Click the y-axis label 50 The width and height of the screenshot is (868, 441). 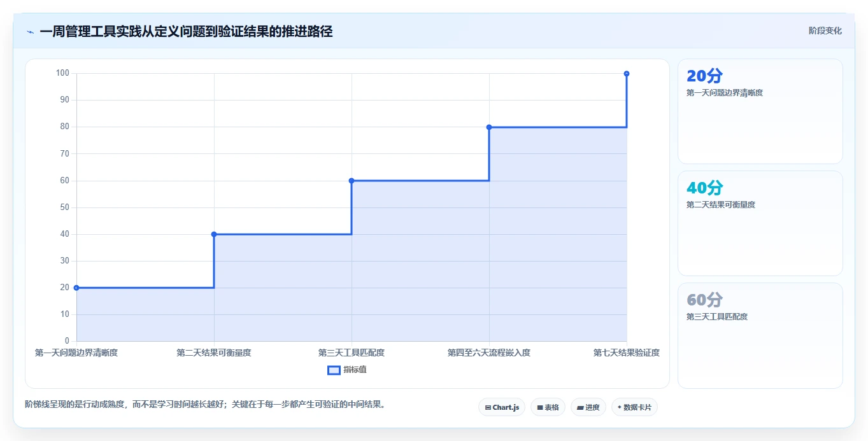(x=64, y=207)
